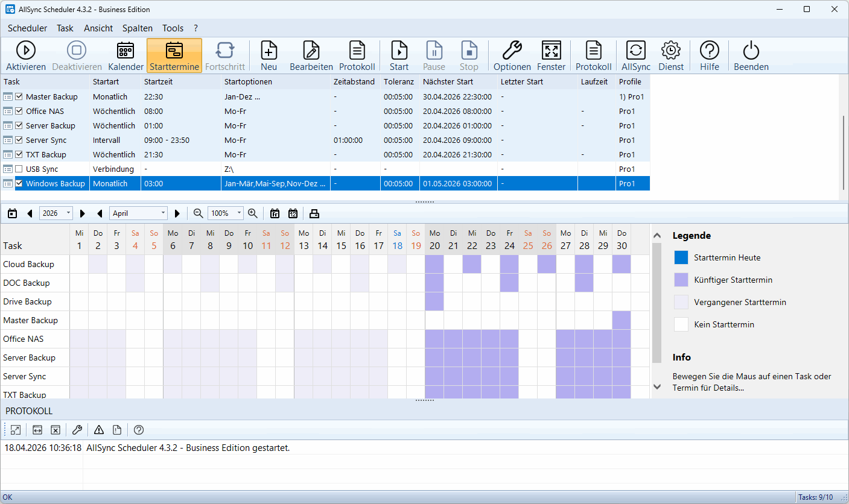The height and width of the screenshot is (504, 849).
Task: Enable the USB Sync task checkbox
Action: [19, 169]
